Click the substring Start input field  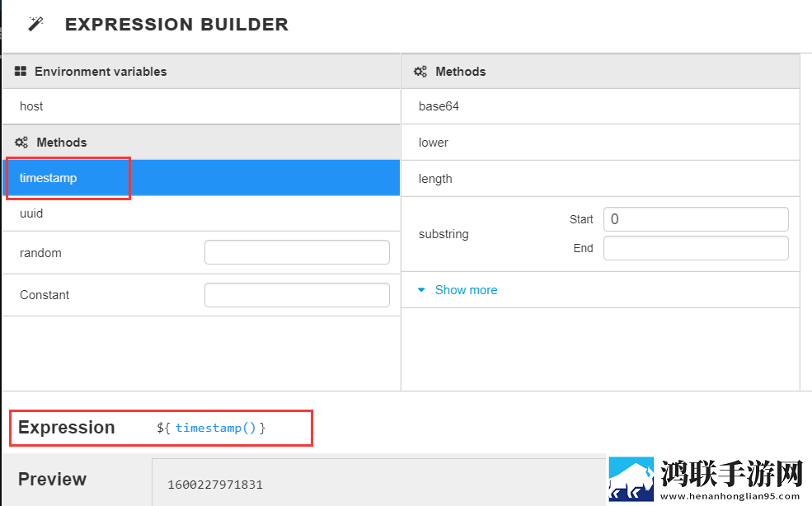point(696,219)
